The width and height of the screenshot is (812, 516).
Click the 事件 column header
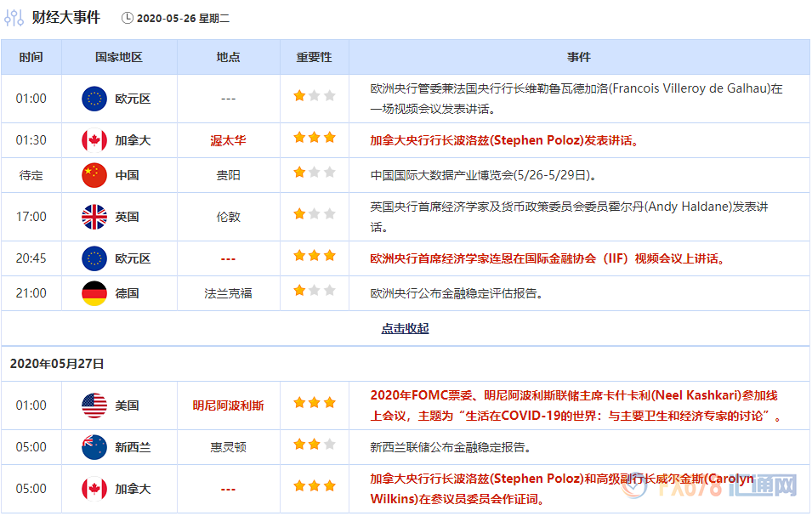coord(579,57)
